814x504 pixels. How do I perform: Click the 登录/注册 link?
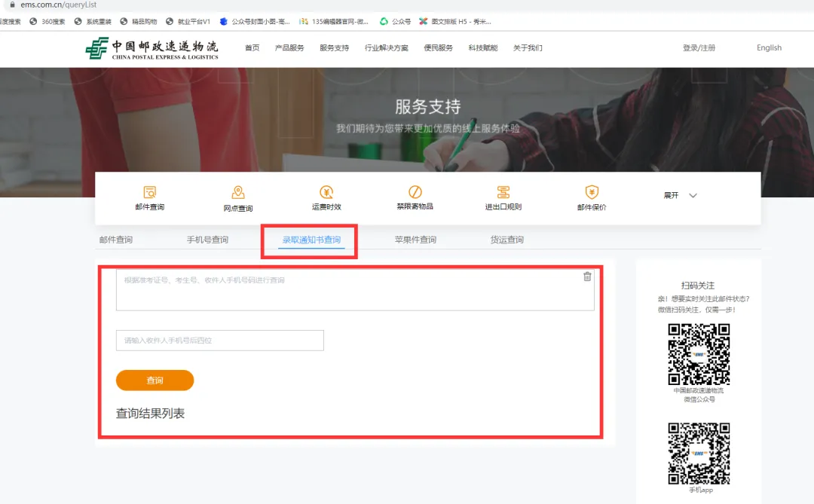[x=699, y=48]
